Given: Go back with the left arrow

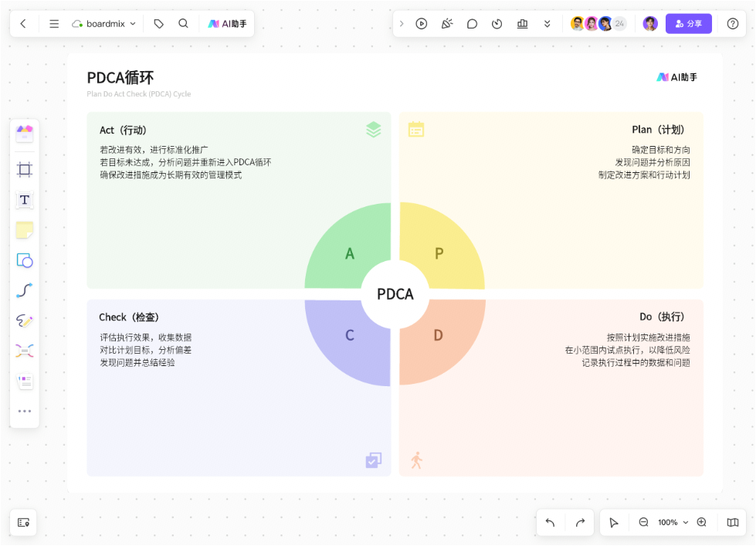Looking at the screenshot, I should [23, 24].
